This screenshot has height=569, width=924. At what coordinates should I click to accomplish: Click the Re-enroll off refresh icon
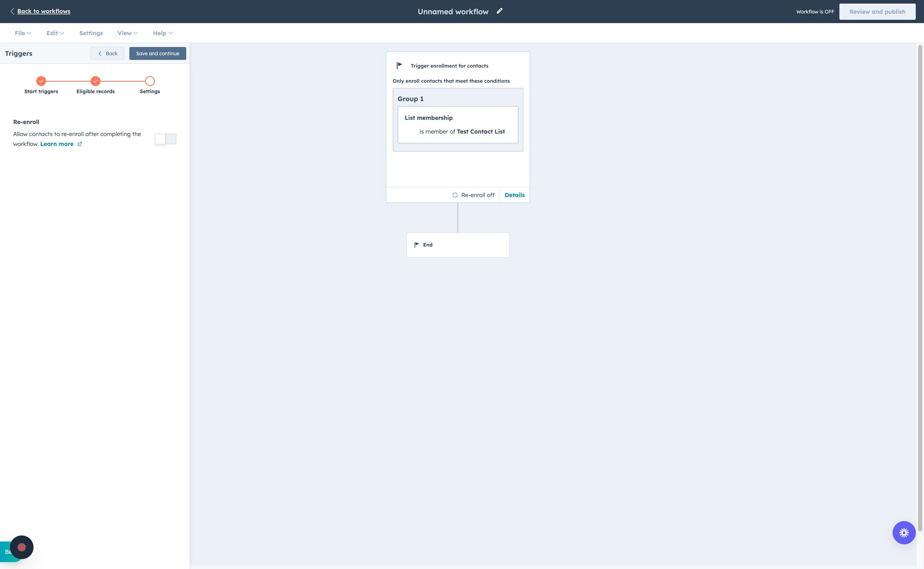[x=455, y=195]
